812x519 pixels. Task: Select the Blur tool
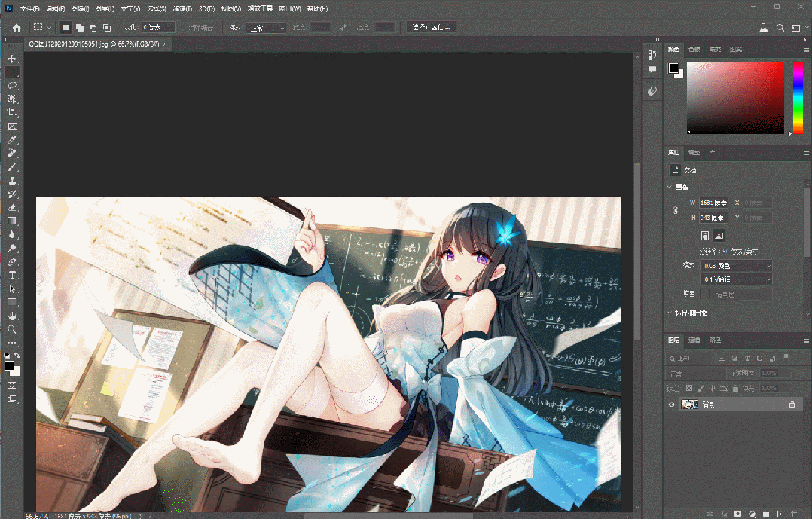12,234
